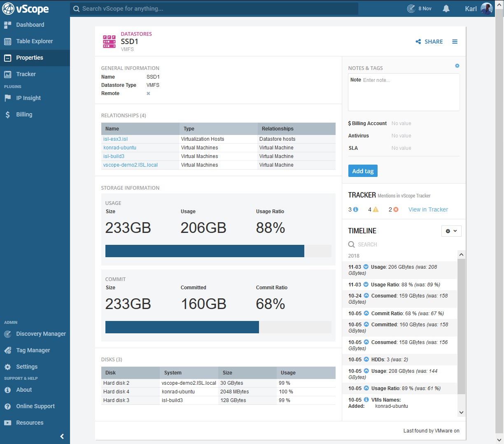Open the Timeline settings dropdown

(451, 231)
